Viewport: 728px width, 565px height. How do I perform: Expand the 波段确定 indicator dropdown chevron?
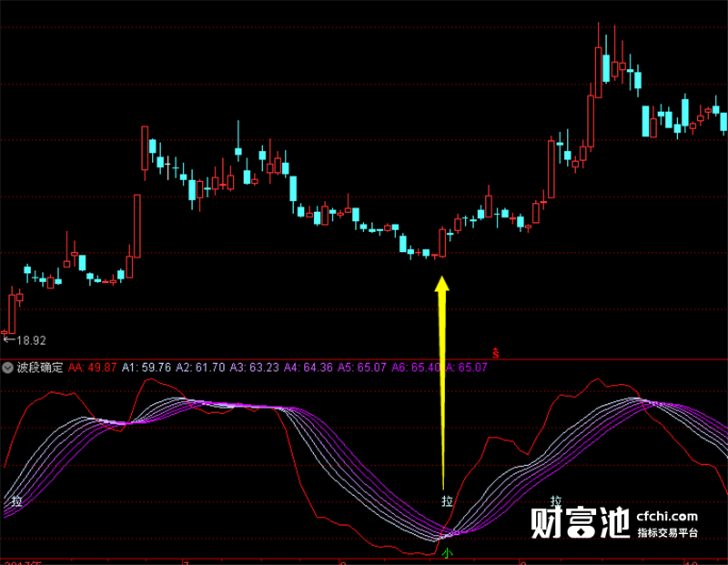click(7, 368)
